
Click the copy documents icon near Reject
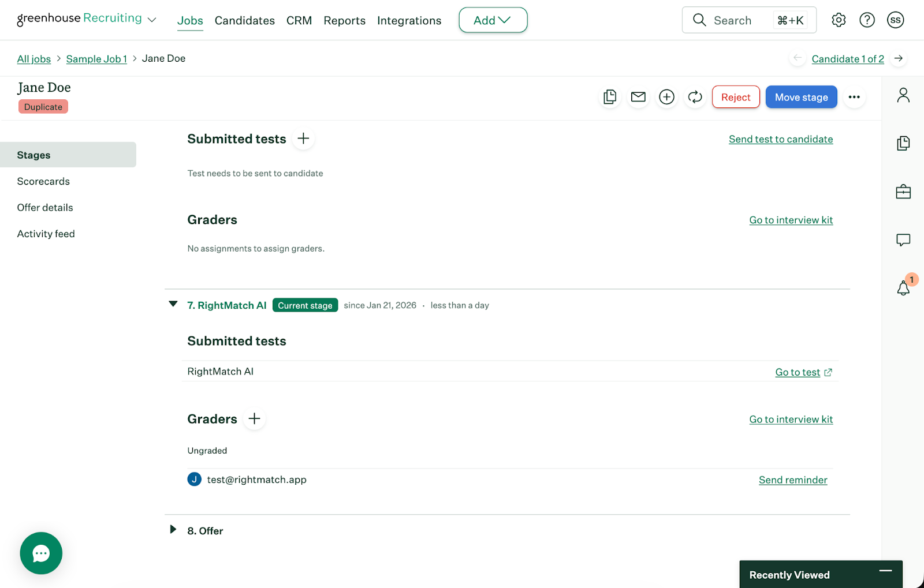610,97
